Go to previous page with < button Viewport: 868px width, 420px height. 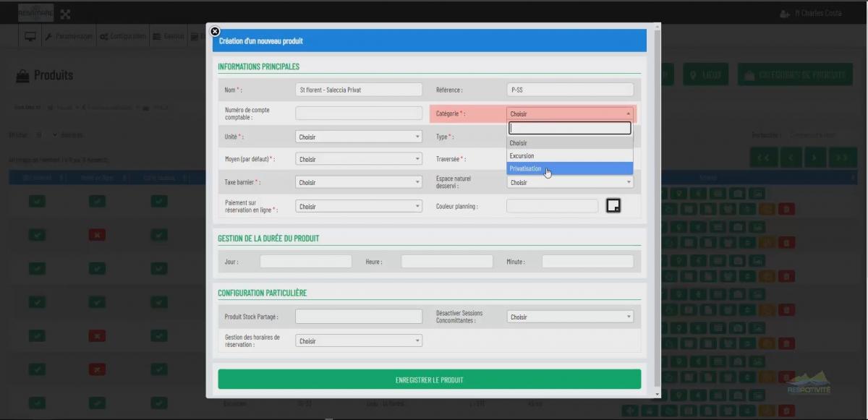[x=790, y=157]
